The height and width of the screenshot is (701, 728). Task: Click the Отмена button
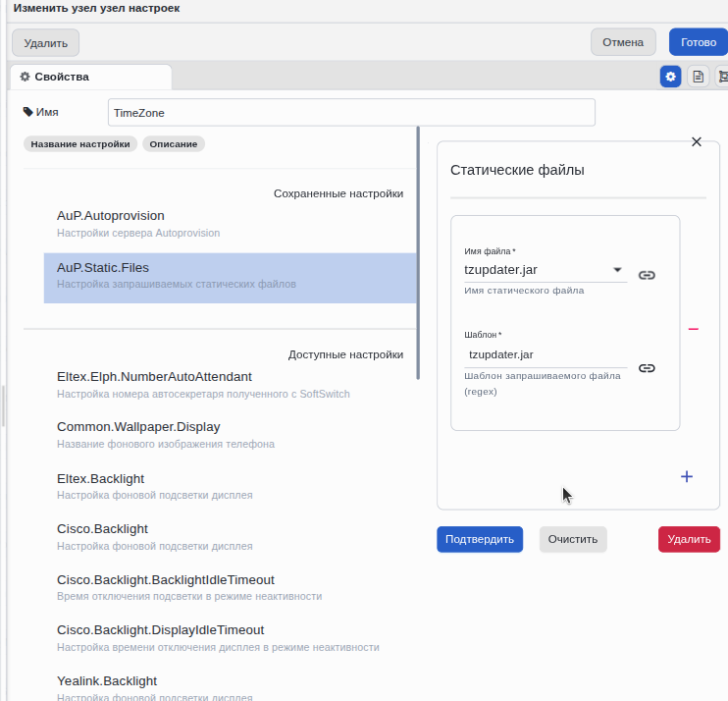623,42
